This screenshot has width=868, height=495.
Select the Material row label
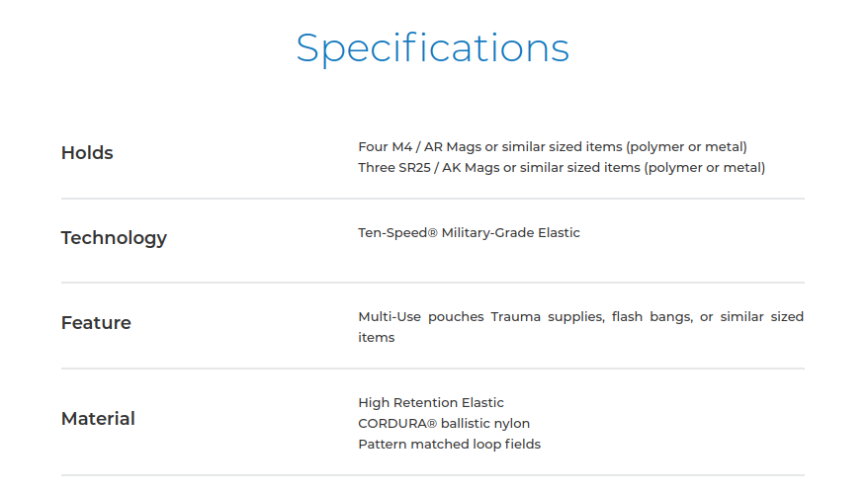tap(98, 419)
